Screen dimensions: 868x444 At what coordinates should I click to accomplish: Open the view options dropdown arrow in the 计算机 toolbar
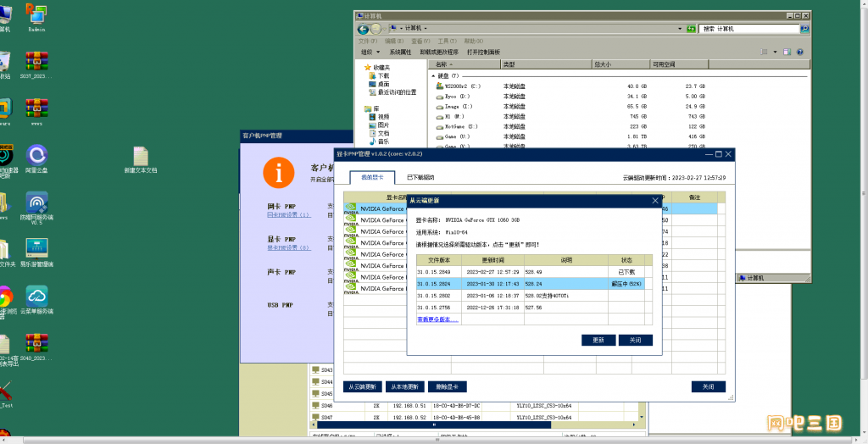tap(775, 52)
